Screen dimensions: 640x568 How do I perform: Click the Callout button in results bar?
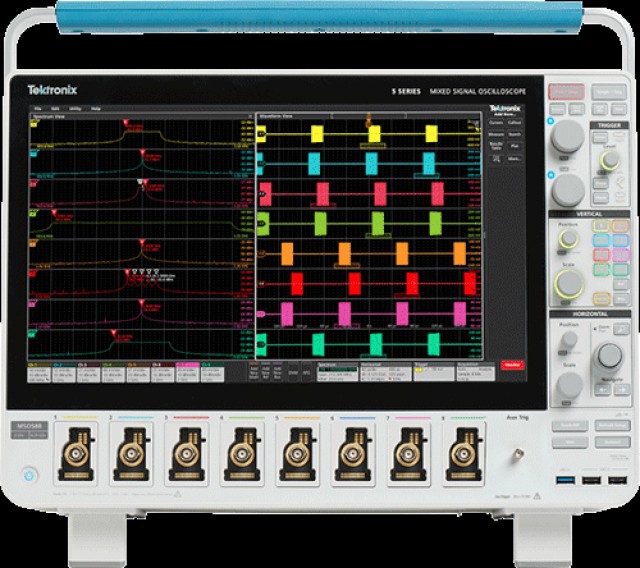(x=514, y=121)
